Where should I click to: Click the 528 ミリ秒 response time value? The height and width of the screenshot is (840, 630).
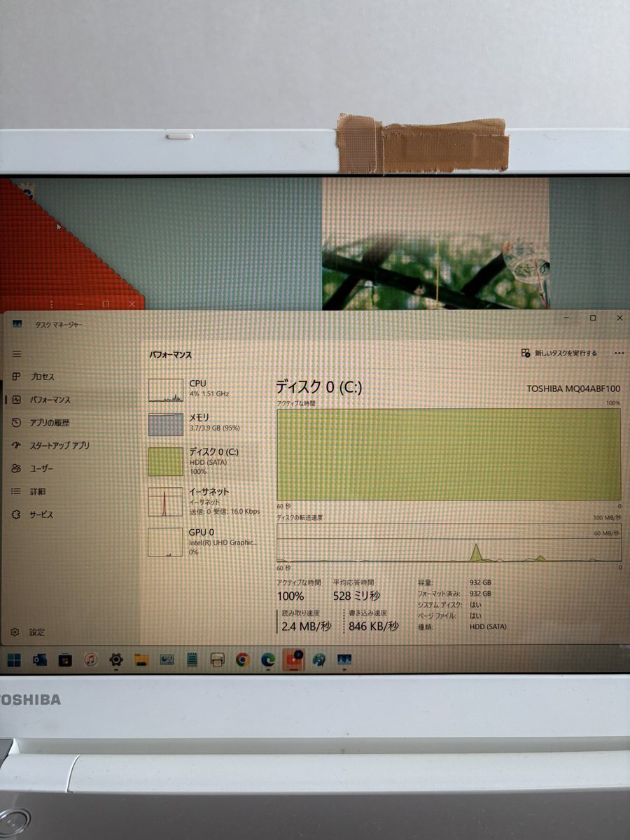tap(356, 596)
